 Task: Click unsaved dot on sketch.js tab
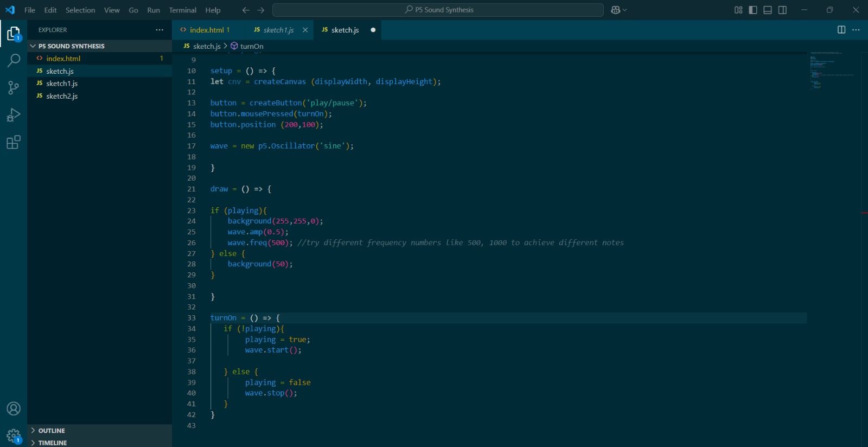click(x=373, y=30)
